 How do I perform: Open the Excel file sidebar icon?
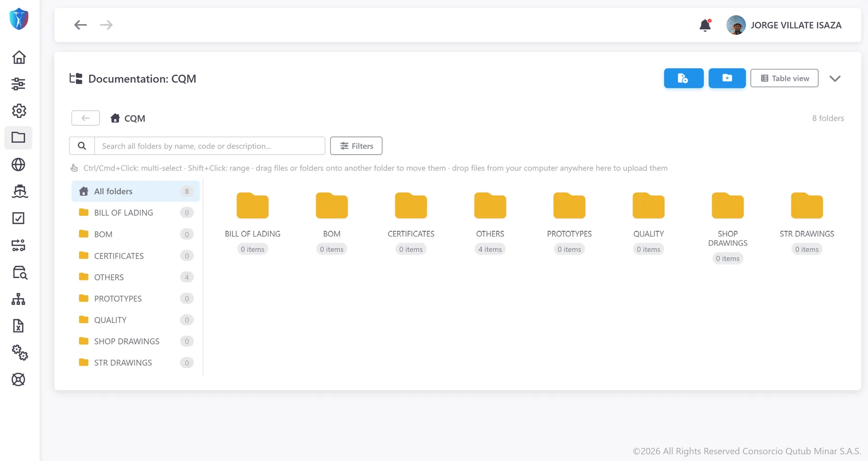pyautogui.click(x=18, y=326)
